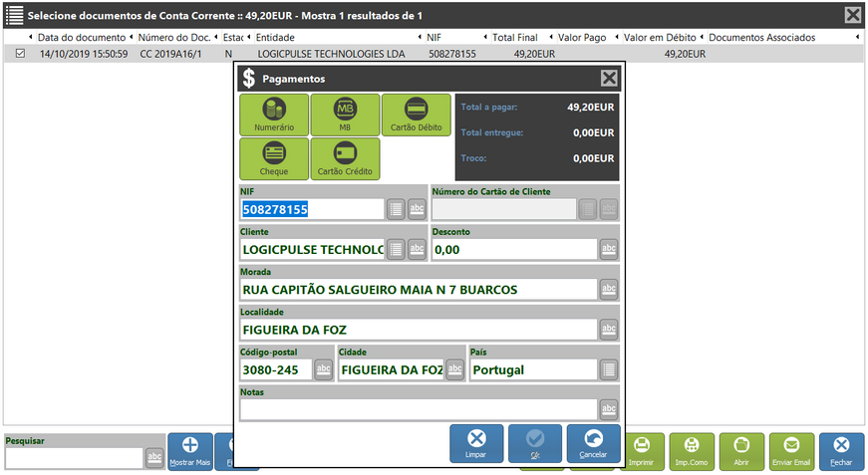868x475 pixels.
Task: Select Numerário payment method
Action: pos(274,116)
